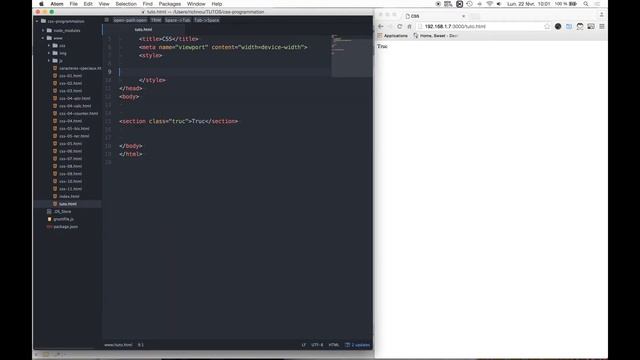Click the HTML grammar selector in status bar
This screenshot has height=360, width=640.
(x=333, y=345)
